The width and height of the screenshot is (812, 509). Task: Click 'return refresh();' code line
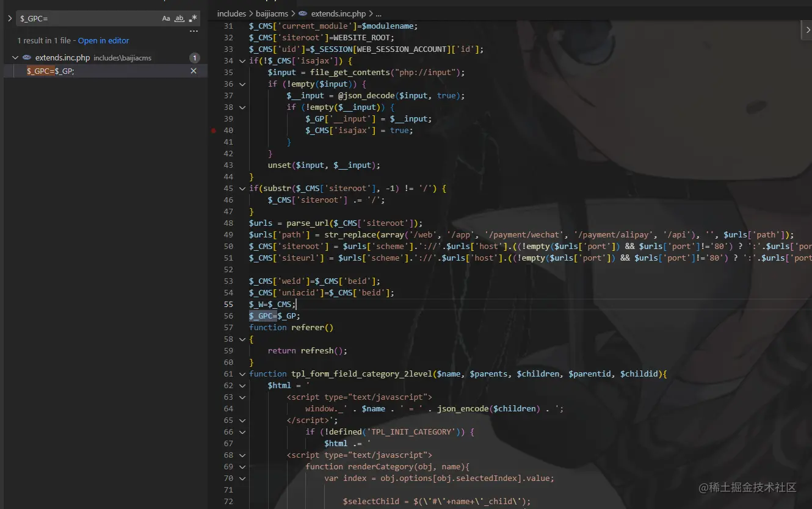coord(308,351)
